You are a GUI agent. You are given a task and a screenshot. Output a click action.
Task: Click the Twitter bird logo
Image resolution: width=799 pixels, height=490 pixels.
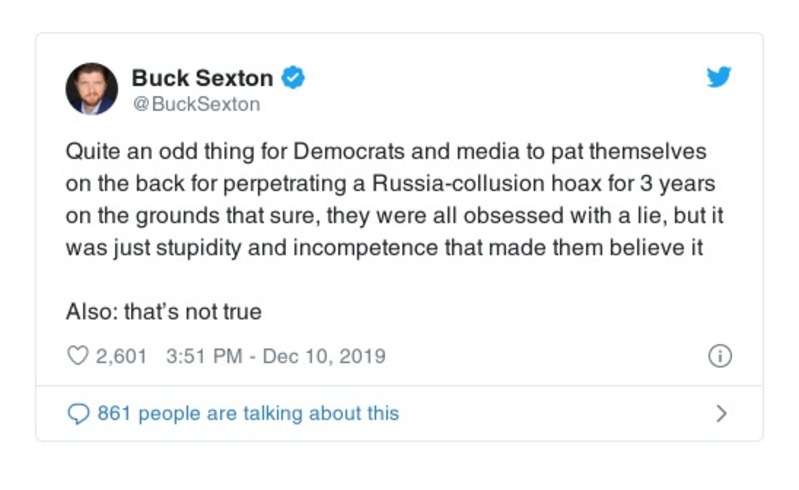(x=719, y=77)
